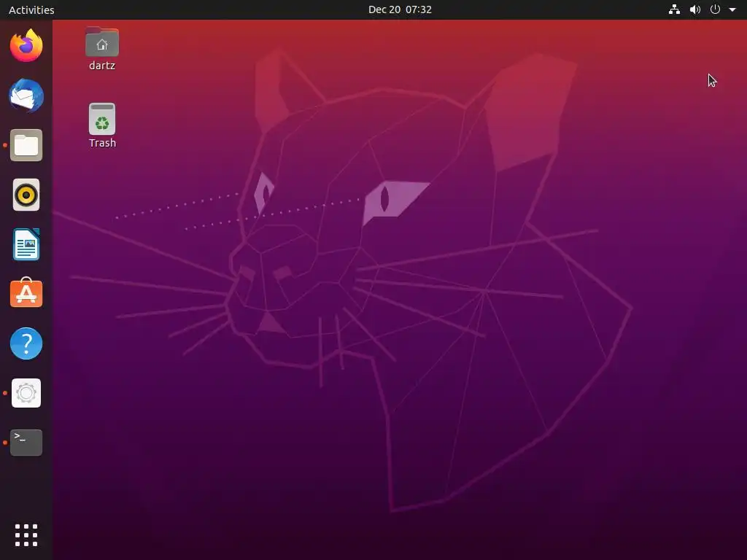The image size is (747, 560).
Task: Click the network status icon
Action: click(674, 9)
